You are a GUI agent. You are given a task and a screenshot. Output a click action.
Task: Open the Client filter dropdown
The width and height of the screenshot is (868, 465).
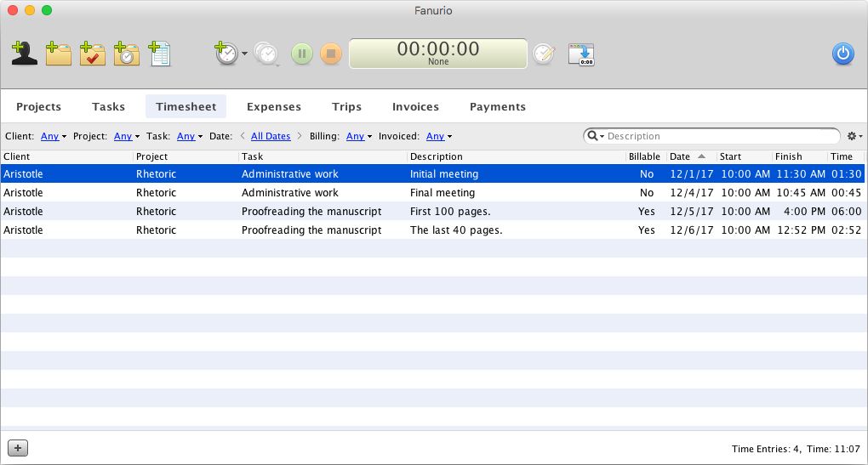(x=53, y=136)
